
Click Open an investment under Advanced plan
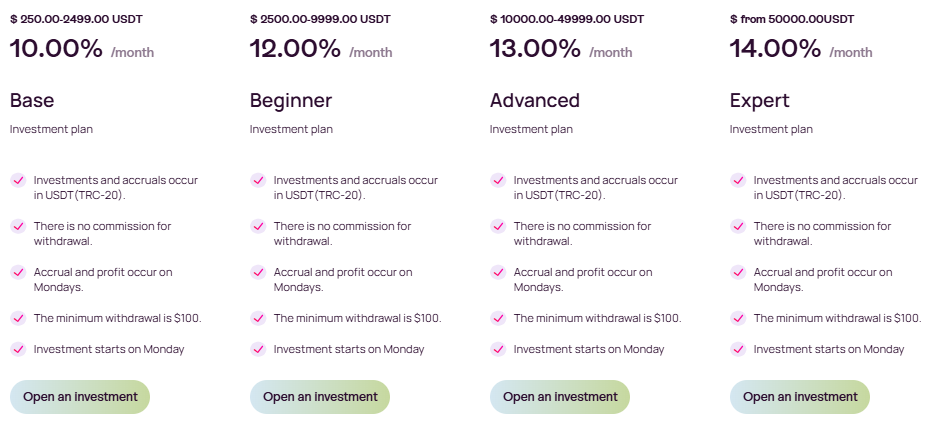click(560, 397)
